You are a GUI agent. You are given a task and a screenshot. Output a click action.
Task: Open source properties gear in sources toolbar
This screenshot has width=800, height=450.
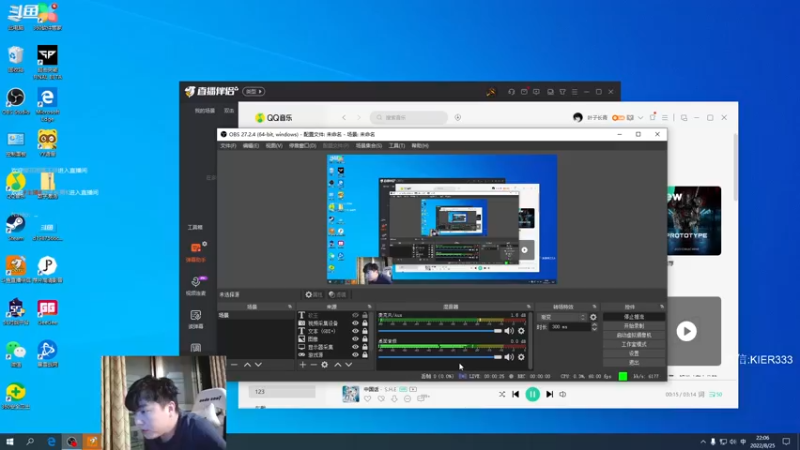tap(324, 365)
